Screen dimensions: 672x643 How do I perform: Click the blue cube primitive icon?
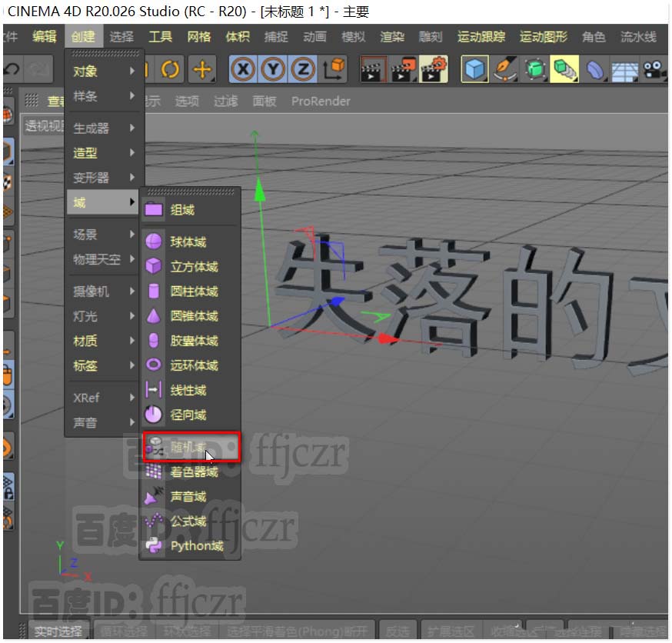tap(475, 70)
